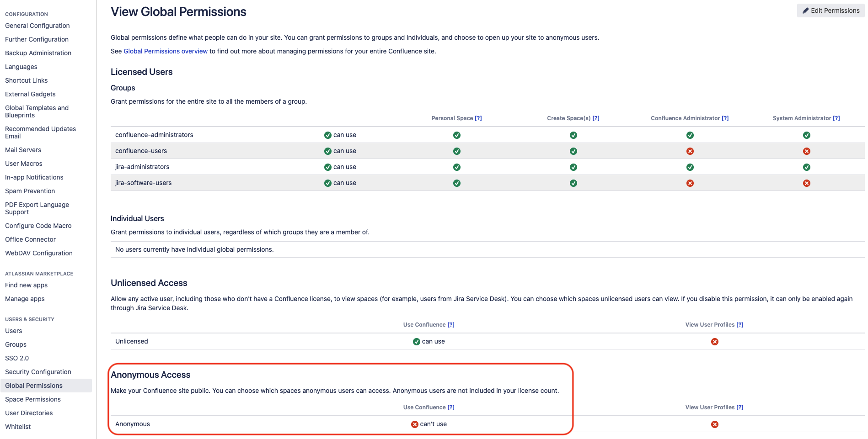Open System Administrator help [?] link

tap(836, 118)
